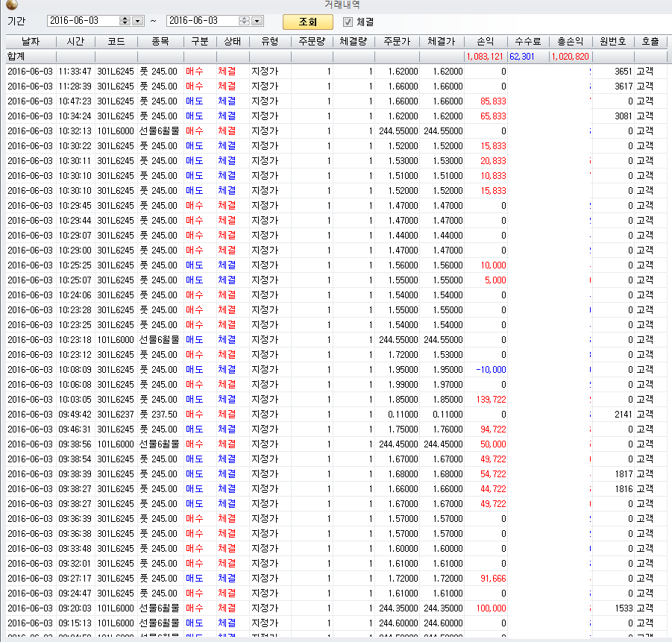The height and width of the screenshot is (642, 672).
Task: Select total fee value 62,301
Action: [x=521, y=57]
